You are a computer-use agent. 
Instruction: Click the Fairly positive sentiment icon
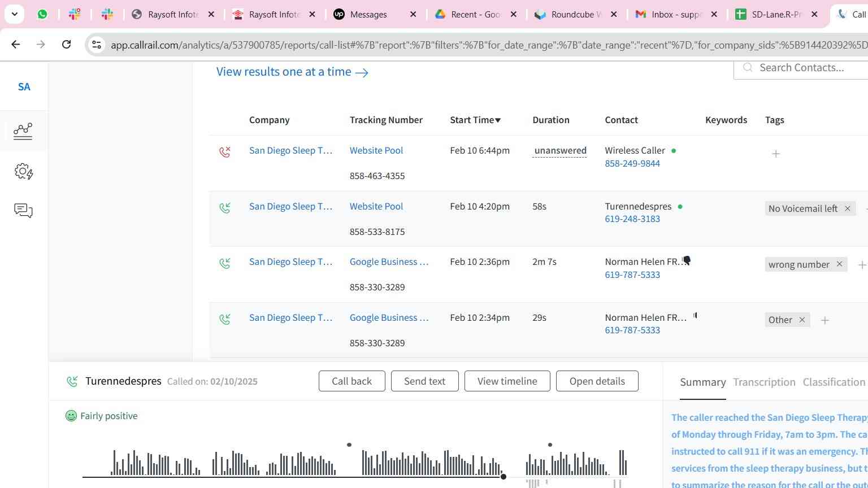click(71, 416)
